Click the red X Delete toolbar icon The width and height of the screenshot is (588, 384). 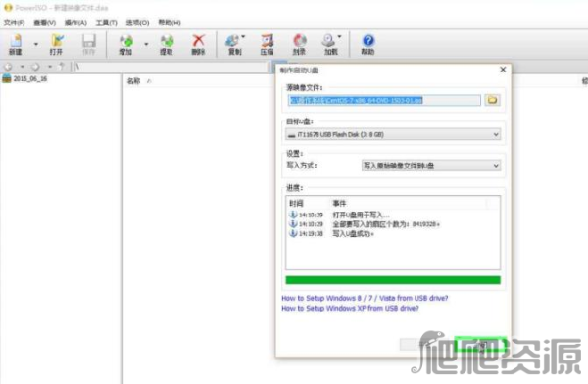coord(198,44)
